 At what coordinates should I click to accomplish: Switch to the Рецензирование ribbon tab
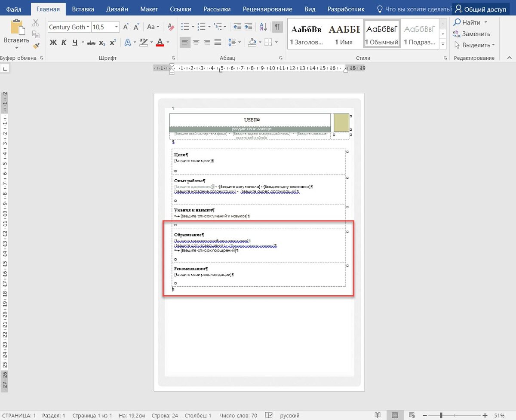267,9
